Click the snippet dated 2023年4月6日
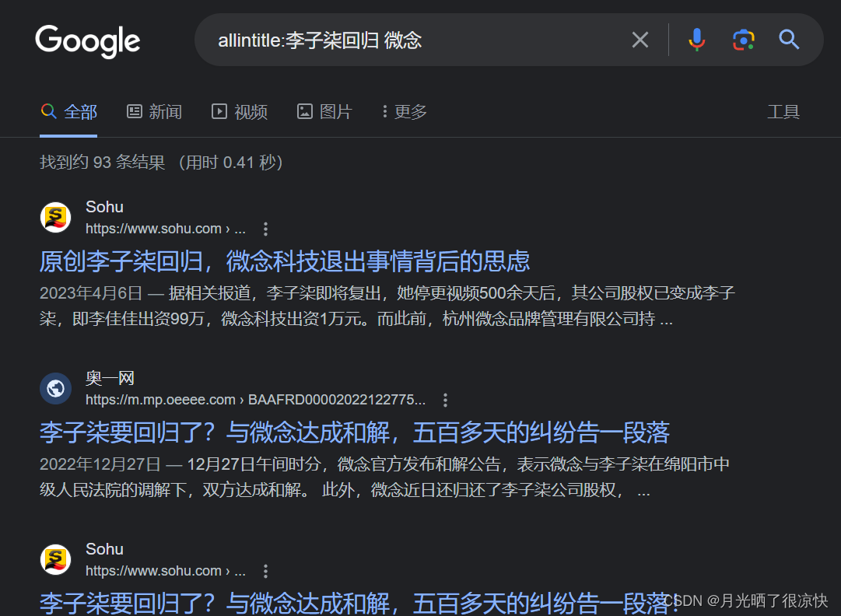 click(387, 306)
